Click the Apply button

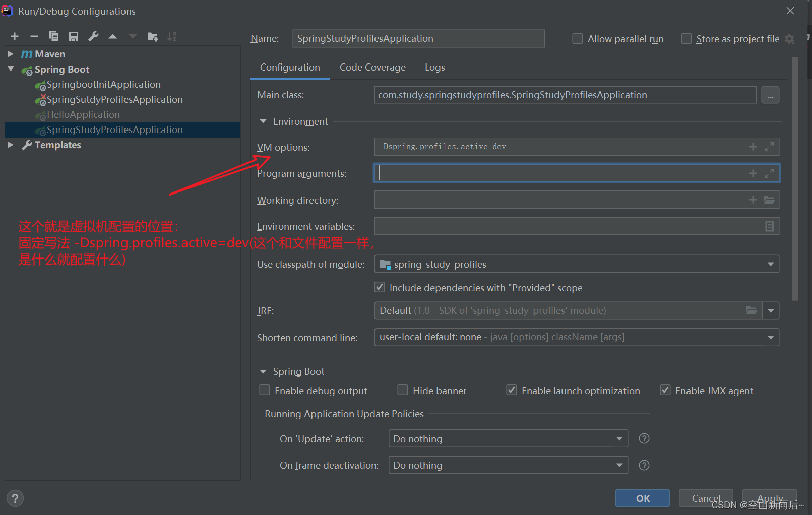(769, 498)
